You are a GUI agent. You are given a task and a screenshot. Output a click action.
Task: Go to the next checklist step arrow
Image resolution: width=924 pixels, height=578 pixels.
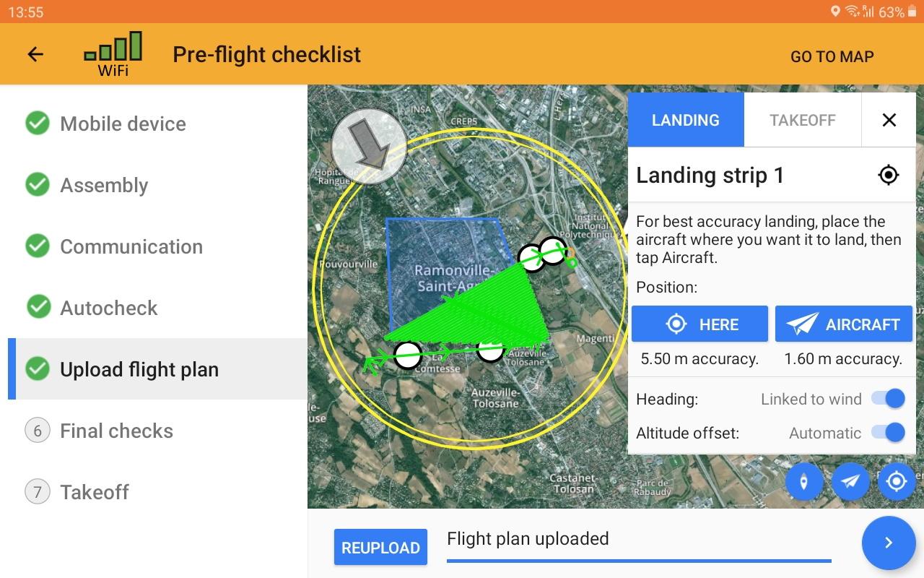[889, 543]
